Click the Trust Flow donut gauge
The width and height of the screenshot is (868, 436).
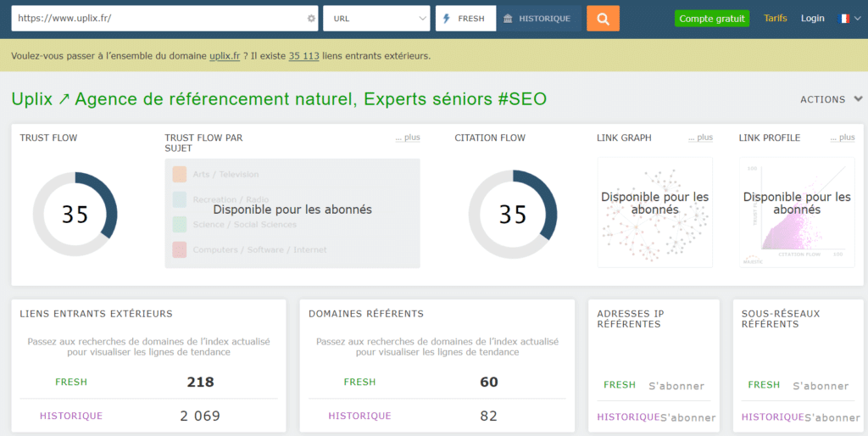[75, 215]
